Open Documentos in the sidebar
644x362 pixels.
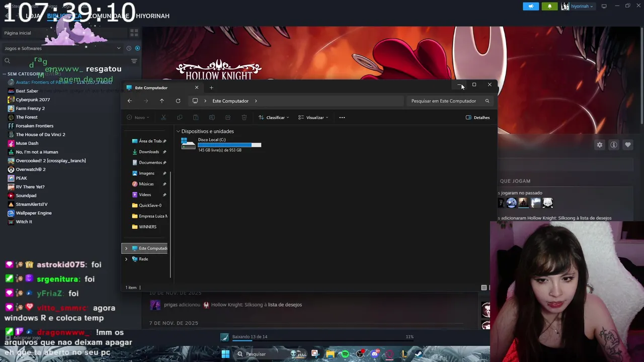click(149, 162)
